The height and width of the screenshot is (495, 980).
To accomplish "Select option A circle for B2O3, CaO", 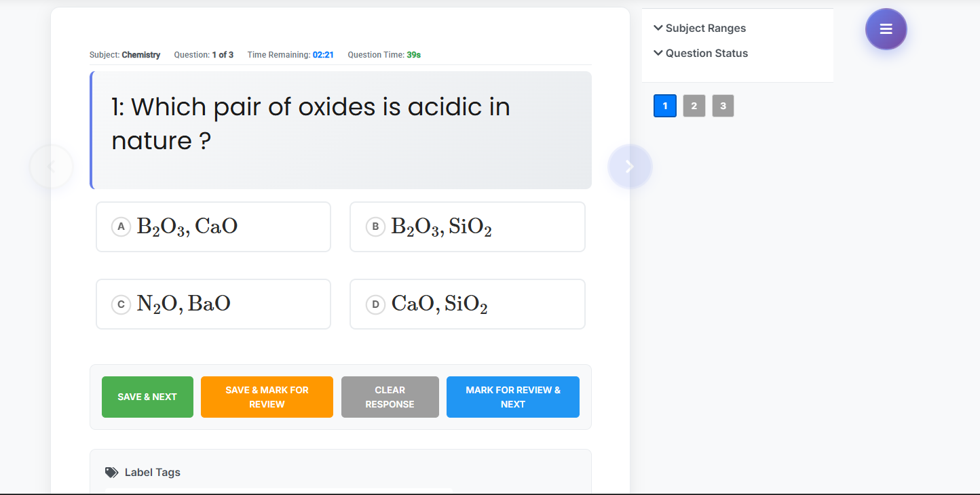I will [121, 226].
